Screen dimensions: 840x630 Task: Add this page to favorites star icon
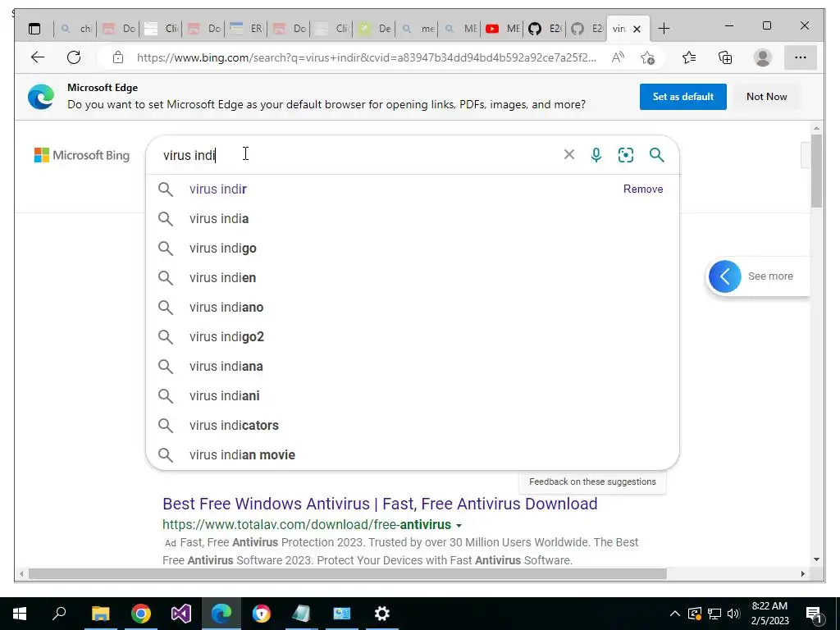tap(648, 57)
